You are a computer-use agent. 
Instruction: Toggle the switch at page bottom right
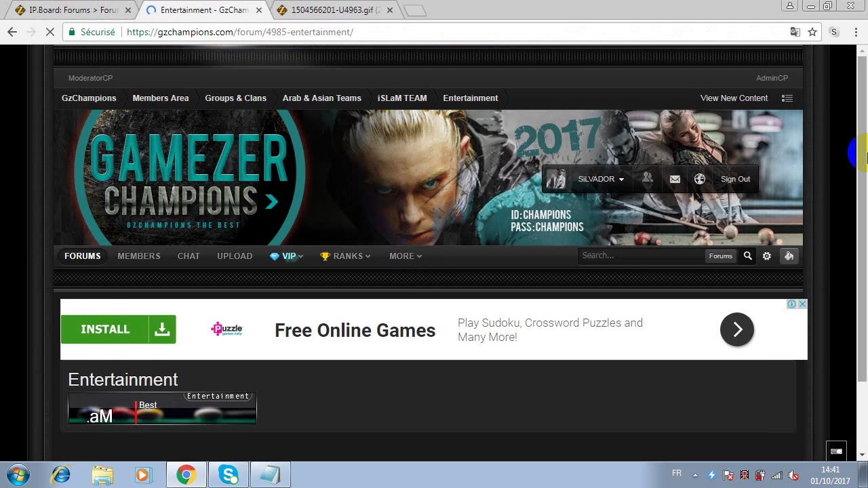(x=836, y=451)
